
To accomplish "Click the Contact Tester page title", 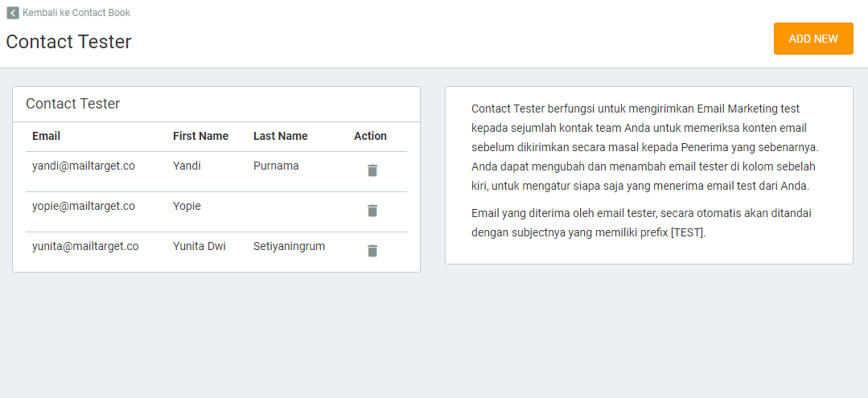I will pos(68,42).
